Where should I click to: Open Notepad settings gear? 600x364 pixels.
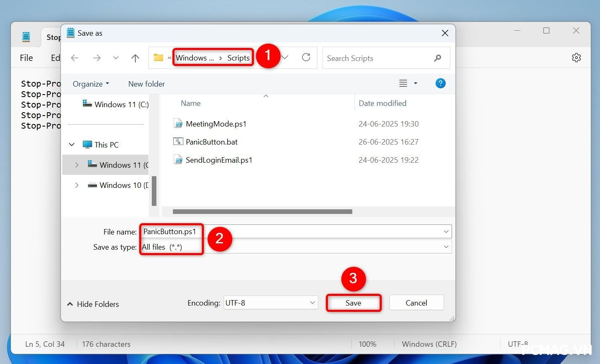pyautogui.click(x=576, y=58)
